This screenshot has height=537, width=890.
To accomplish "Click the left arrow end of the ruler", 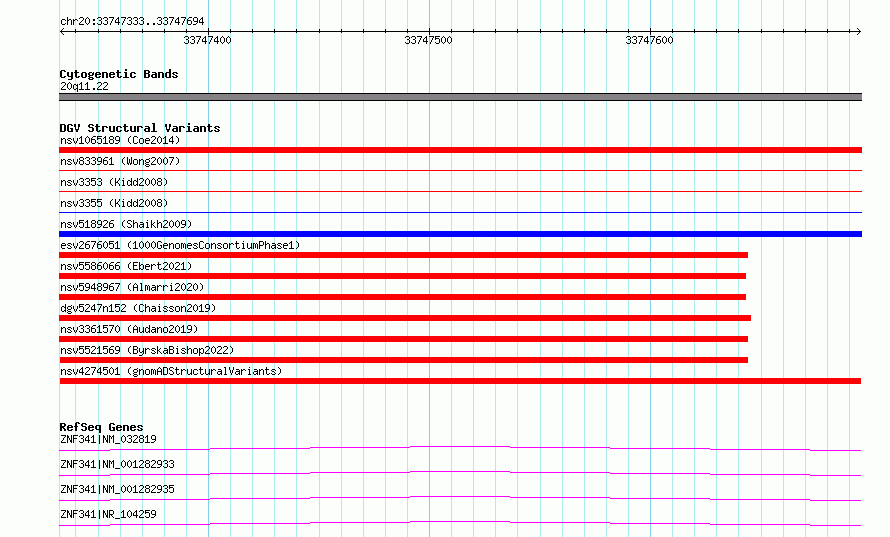I will 62,31.
